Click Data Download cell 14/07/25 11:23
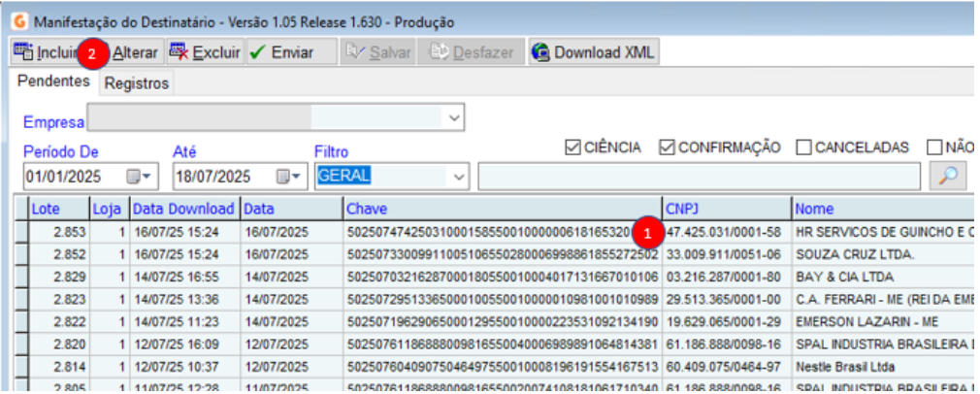Viewport: 980px width, 394px height. pyautogui.click(x=184, y=321)
